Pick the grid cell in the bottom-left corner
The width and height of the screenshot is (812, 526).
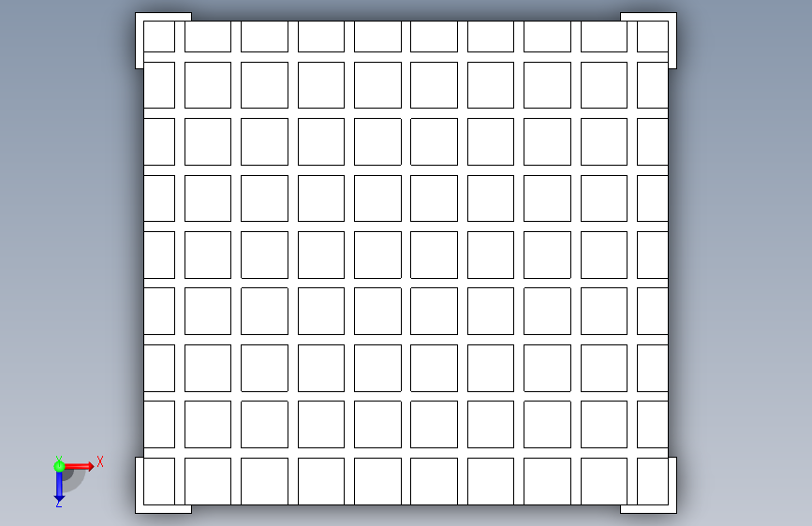click(x=159, y=481)
